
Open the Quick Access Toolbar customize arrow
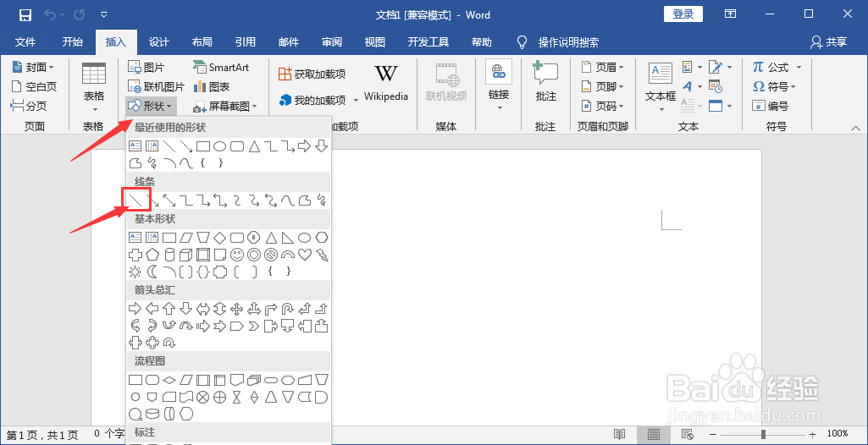coord(104,15)
